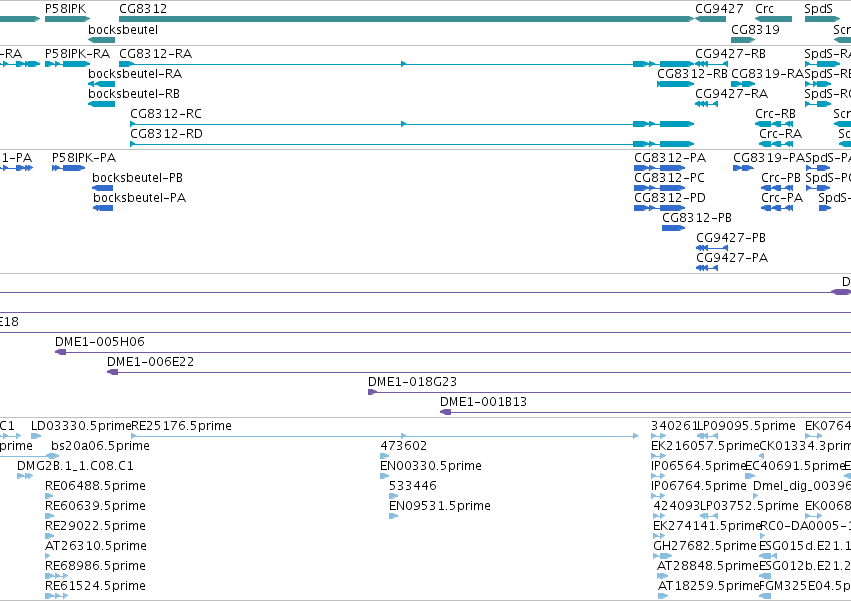Select transcript Crc-RA
Viewport: 851px width, 601px height.
point(776,144)
